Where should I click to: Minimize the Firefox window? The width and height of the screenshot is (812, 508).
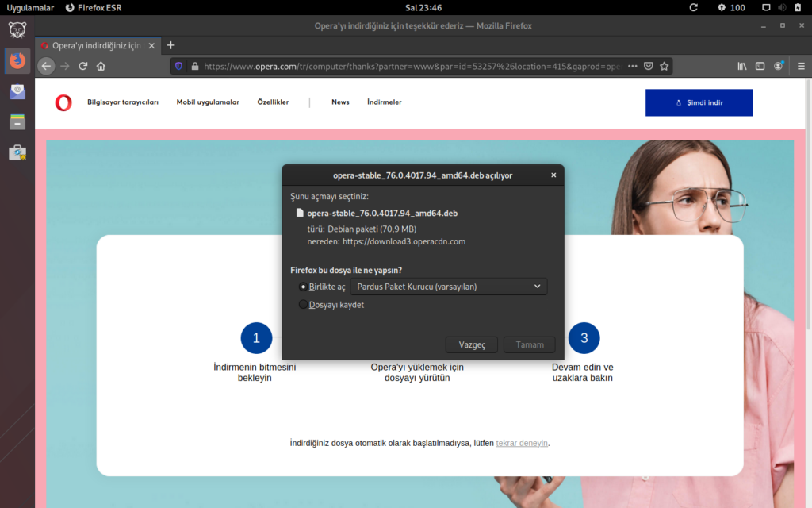tap(764, 26)
